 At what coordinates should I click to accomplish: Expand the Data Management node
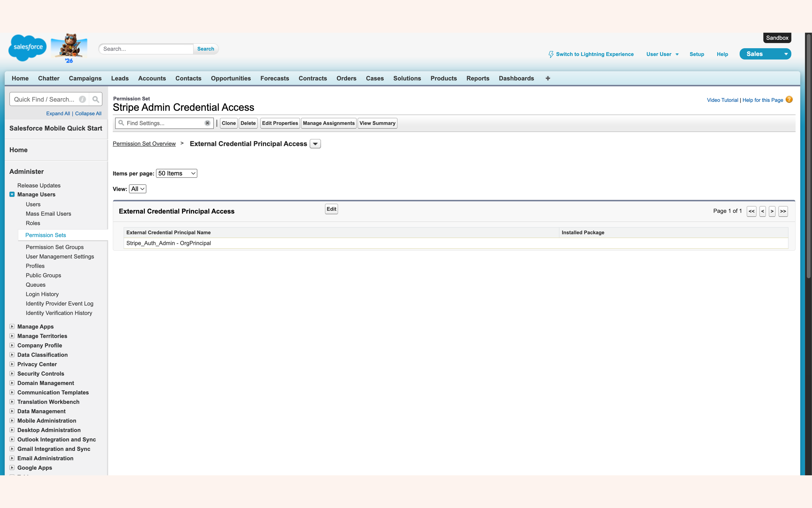12,411
